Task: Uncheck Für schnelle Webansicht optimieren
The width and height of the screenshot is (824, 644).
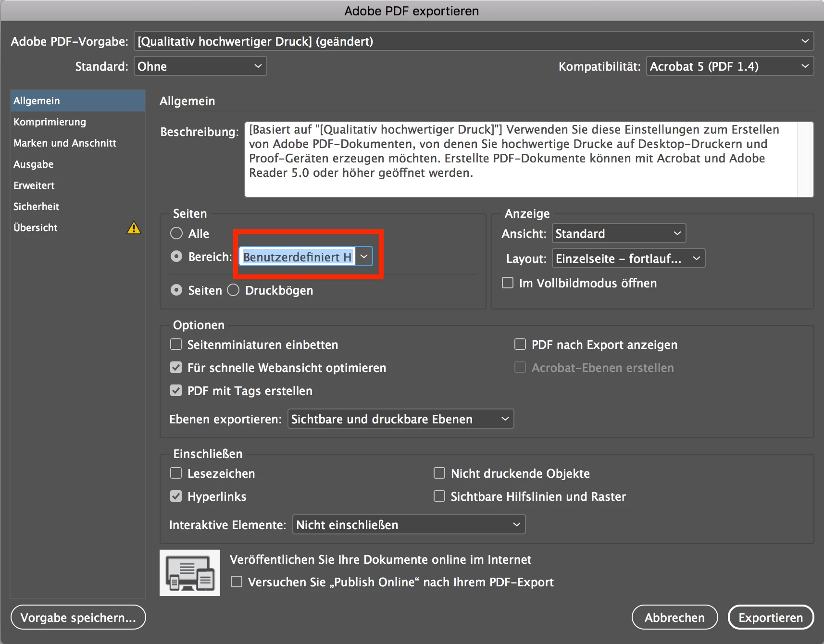Action: click(176, 368)
